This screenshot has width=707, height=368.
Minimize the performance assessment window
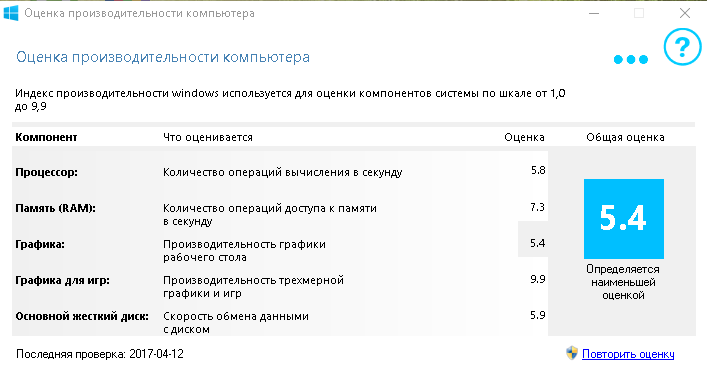(x=594, y=14)
